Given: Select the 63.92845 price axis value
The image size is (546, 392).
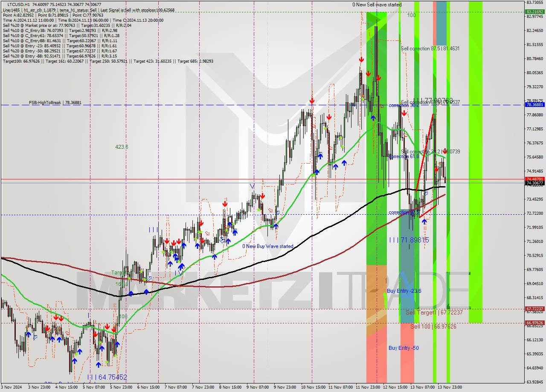Looking at the screenshot, I should tap(534, 382).
